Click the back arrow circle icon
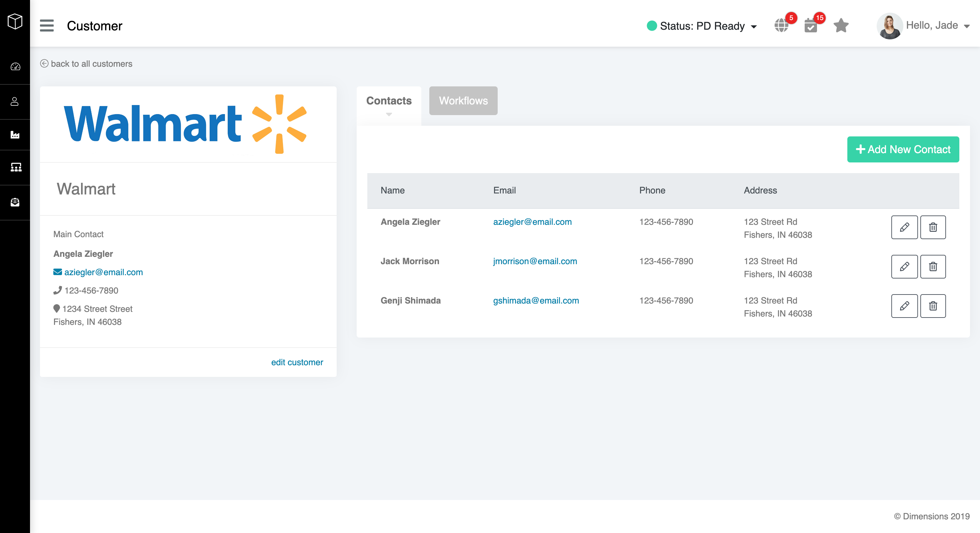The width and height of the screenshot is (980, 533). pyautogui.click(x=44, y=64)
